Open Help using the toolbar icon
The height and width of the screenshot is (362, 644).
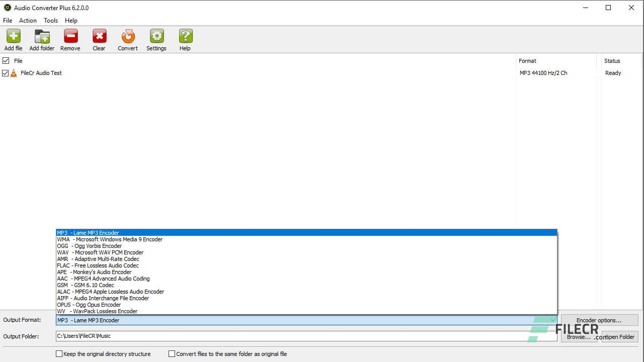coord(185,35)
